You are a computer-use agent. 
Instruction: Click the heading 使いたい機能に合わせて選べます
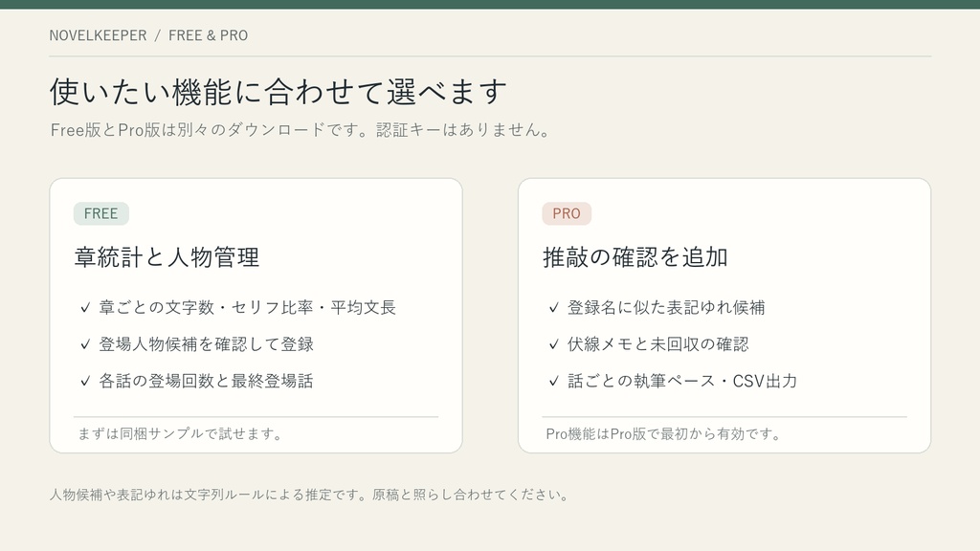pos(278,92)
